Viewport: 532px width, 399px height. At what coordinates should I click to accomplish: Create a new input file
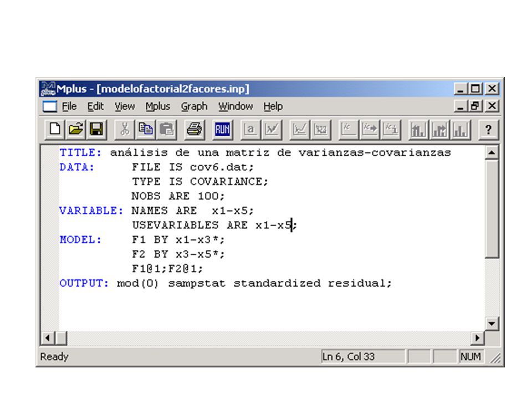55,129
